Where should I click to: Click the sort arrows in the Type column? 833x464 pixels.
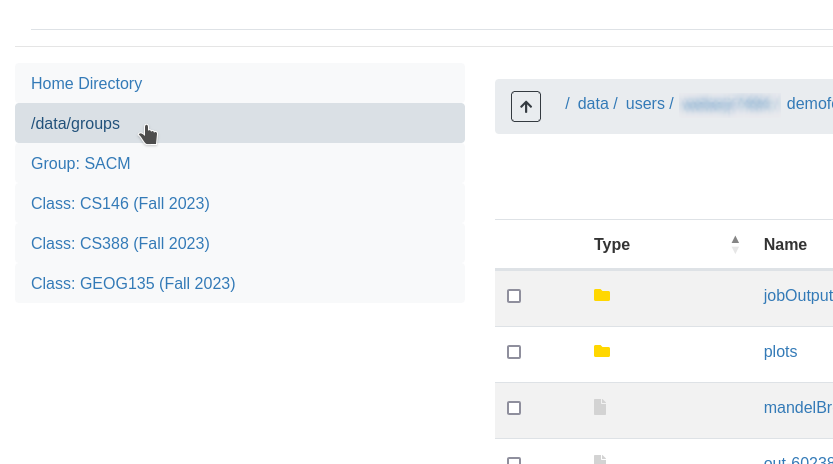[735, 244]
